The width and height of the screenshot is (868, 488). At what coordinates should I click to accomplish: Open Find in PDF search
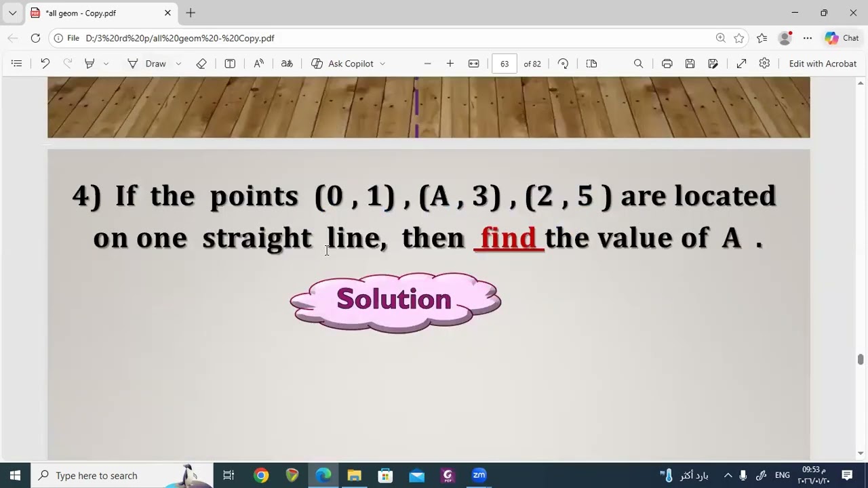click(638, 64)
